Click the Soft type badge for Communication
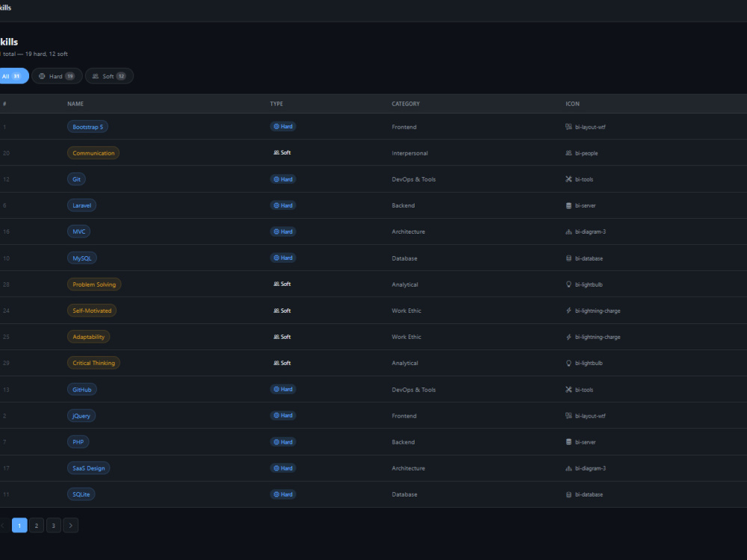The width and height of the screenshot is (747, 560). coord(282,152)
